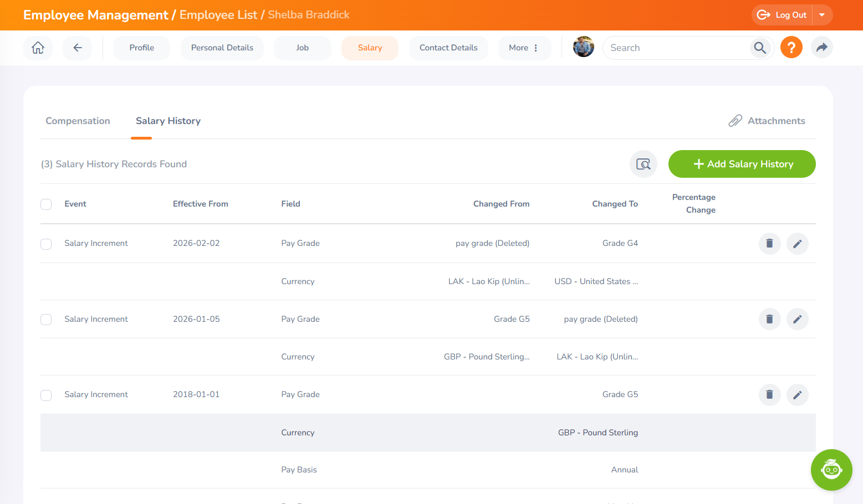Expand the Log Out dropdown arrow
Image resolution: width=863 pixels, height=504 pixels.
(822, 15)
